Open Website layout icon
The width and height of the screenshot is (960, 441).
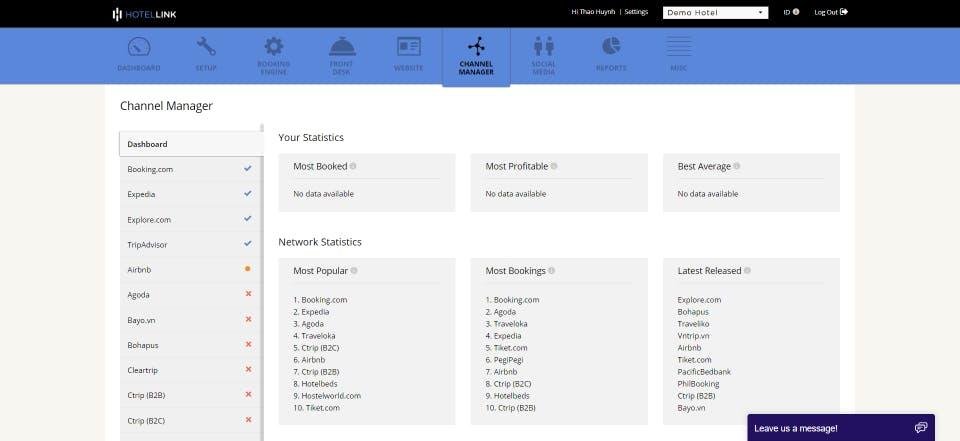[408, 47]
